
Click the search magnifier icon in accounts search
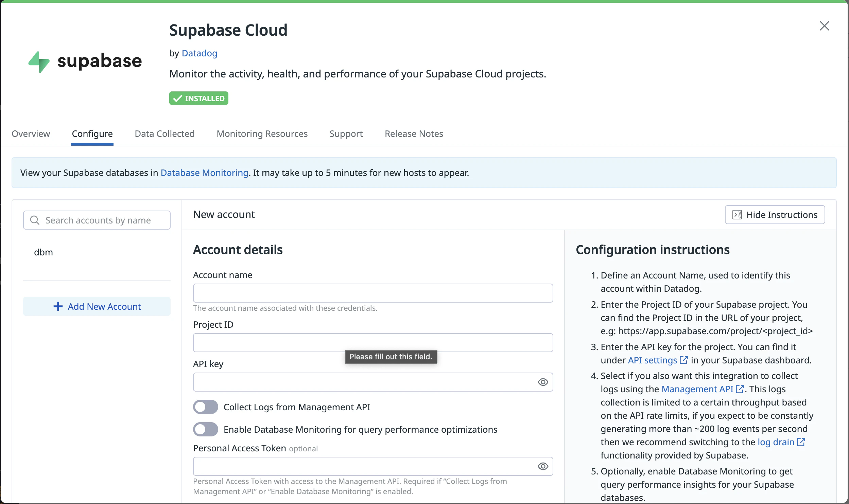35,220
